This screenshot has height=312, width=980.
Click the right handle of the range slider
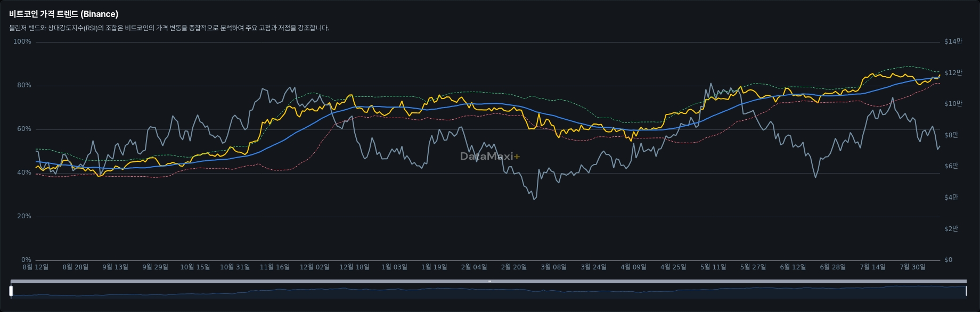[x=966, y=291]
